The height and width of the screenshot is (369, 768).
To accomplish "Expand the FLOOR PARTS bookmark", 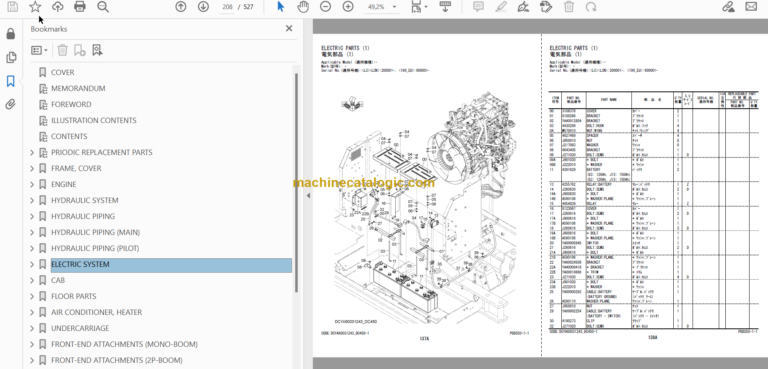I will [x=32, y=296].
